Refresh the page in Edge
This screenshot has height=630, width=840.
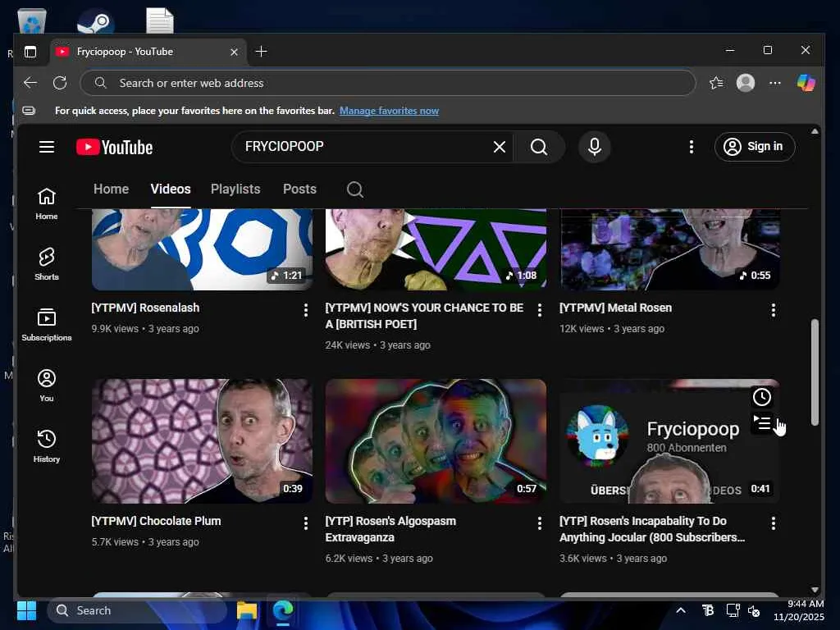coord(60,83)
